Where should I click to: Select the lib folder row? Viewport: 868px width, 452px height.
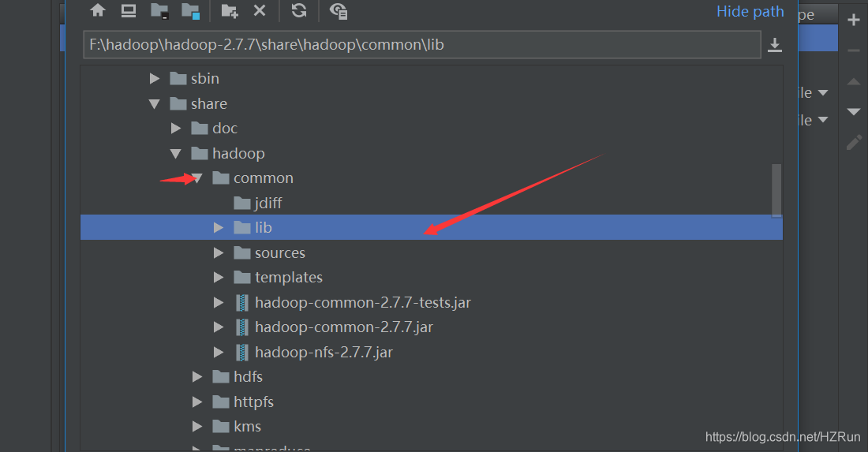431,227
